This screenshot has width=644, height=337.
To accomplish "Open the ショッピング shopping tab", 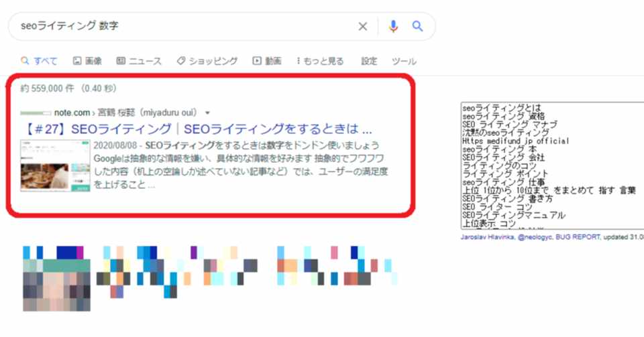I will pos(207,61).
